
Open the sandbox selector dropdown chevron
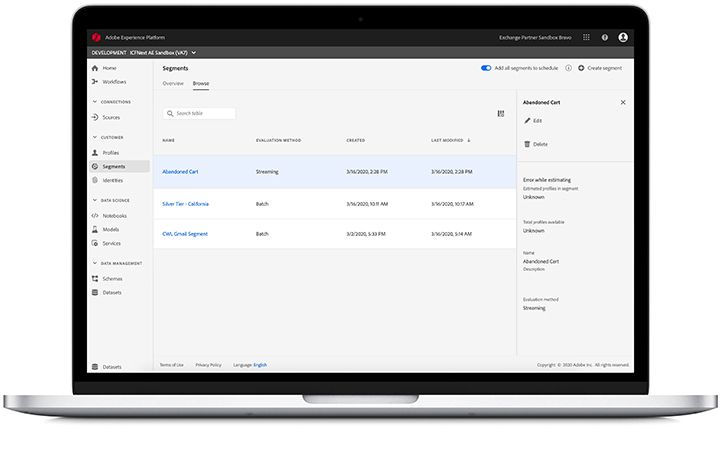tap(194, 52)
